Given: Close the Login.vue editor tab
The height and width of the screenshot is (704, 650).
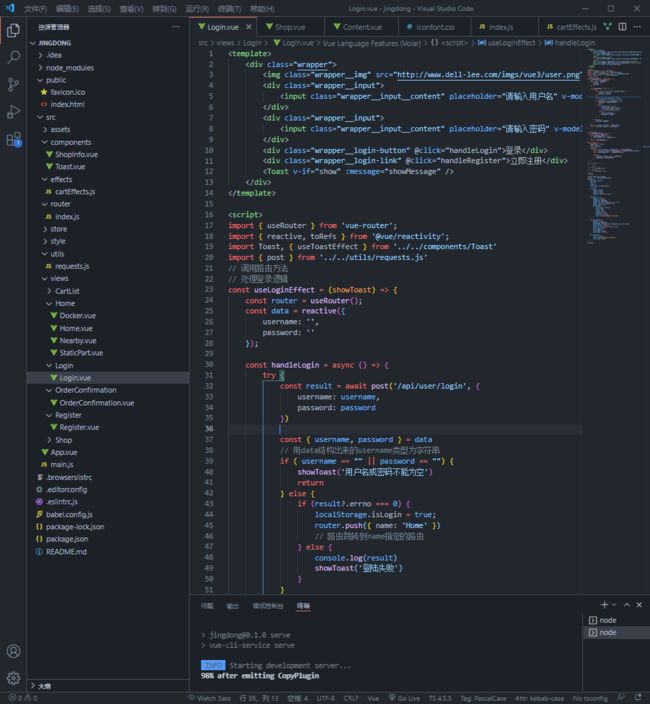Looking at the screenshot, I should (x=248, y=27).
